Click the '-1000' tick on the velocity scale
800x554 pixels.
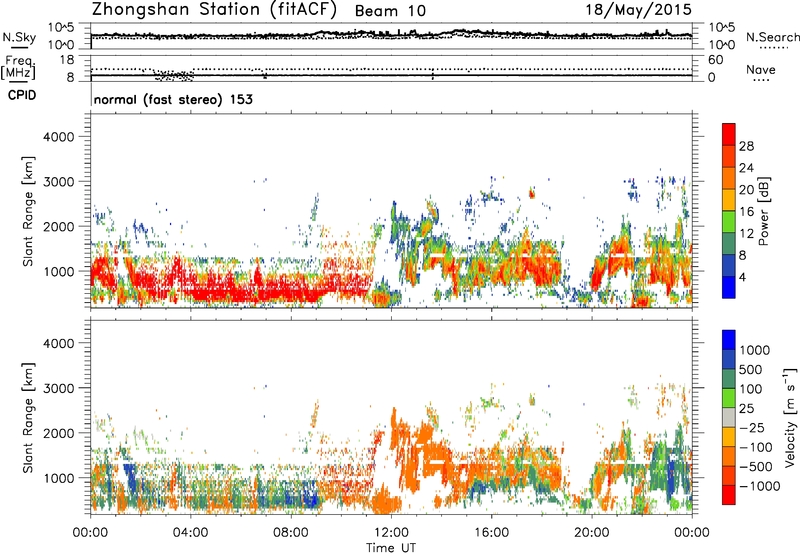tap(759, 486)
